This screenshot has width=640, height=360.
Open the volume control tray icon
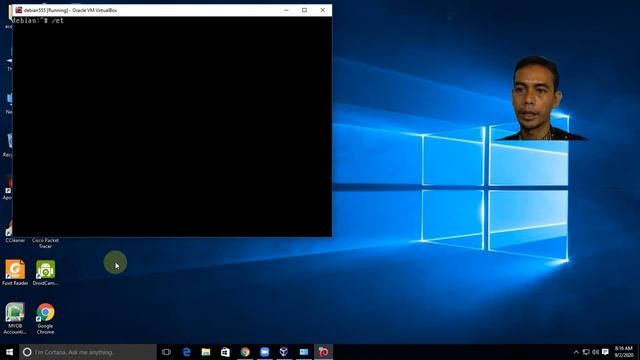596,352
